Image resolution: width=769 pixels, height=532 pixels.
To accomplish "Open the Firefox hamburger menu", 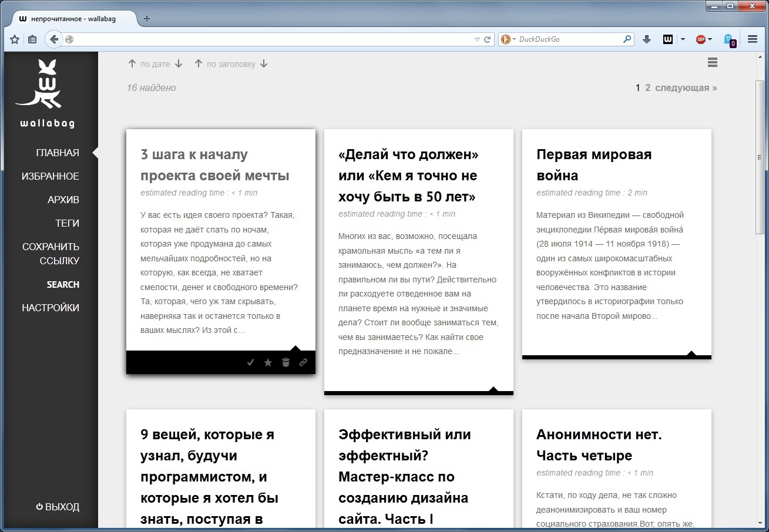I will tap(752, 39).
